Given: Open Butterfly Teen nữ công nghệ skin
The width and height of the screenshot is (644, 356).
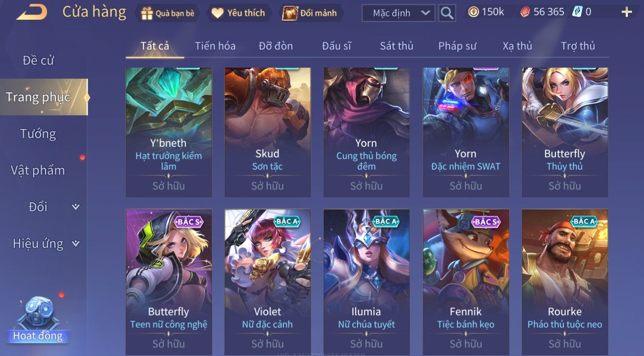Looking at the screenshot, I should click(x=168, y=282).
